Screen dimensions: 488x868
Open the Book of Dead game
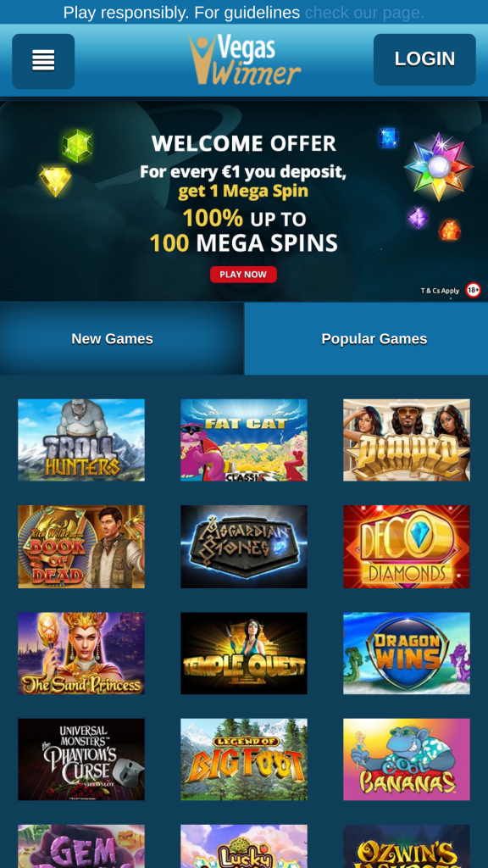tap(81, 547)
